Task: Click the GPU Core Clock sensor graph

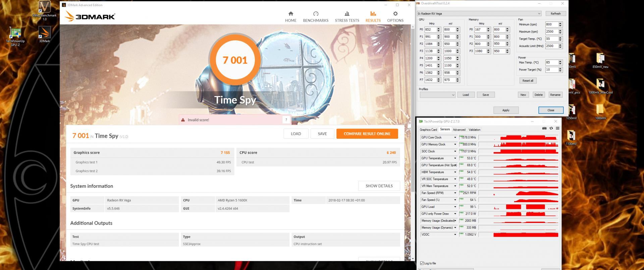Action: click(x=519, y=137)
